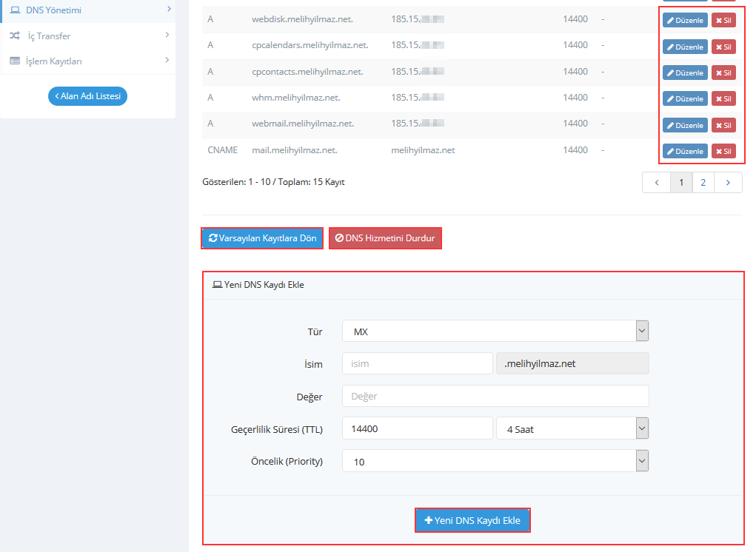Delete the cpcontacts.melihyilmaz.net record
756x552 pixels.
click(x=723, y=73)
